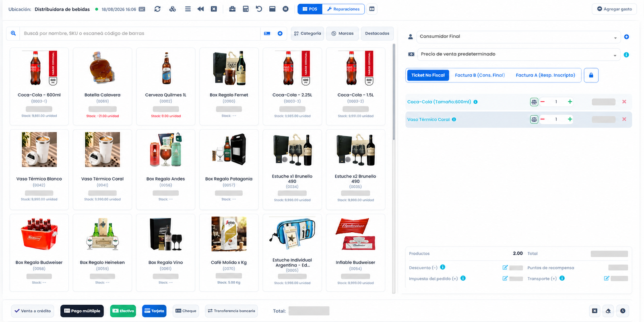
Task: Add Vaso Térmico Blanco product
Action: point(39,170)
